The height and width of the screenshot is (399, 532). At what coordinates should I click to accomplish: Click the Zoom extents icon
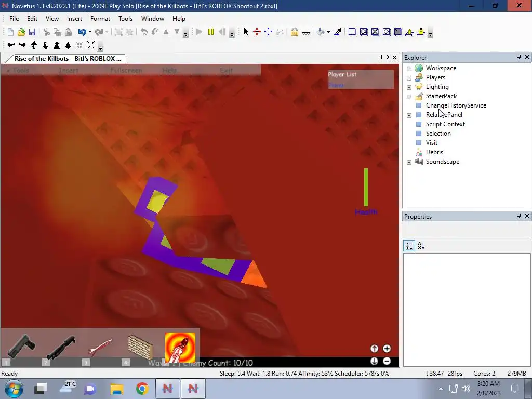pyautogui.click(x=91, y=45)
